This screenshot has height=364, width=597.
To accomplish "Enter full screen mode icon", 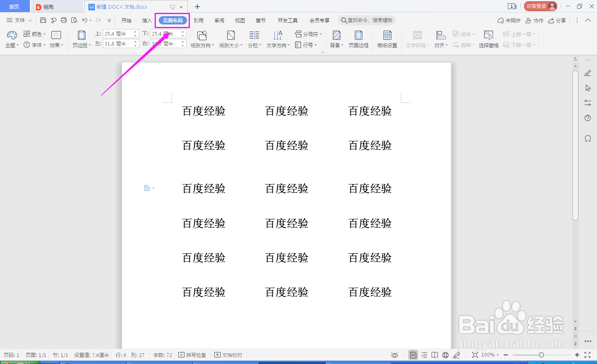I will point(587,355).
